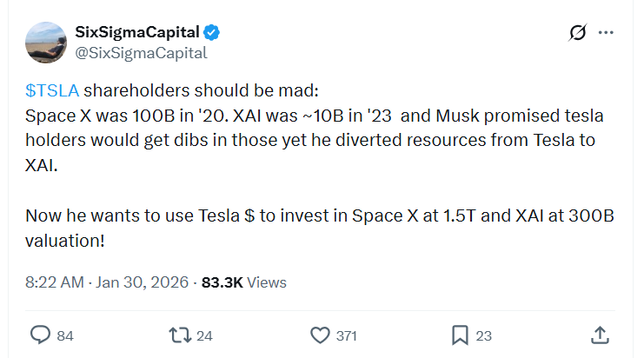Open the reply composer via speech bubble icon
The image size is (644, 358).
coord(41,335)
